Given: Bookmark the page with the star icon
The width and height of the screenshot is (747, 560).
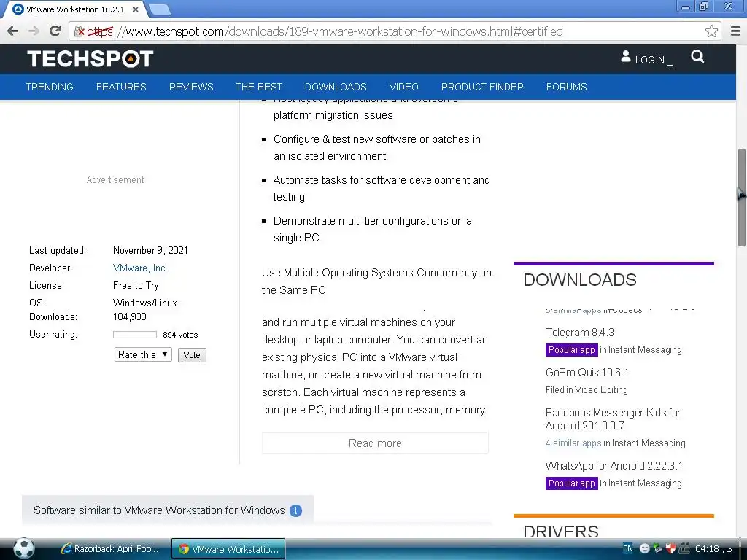Looking at the screenshot, I should click(711, 31).
